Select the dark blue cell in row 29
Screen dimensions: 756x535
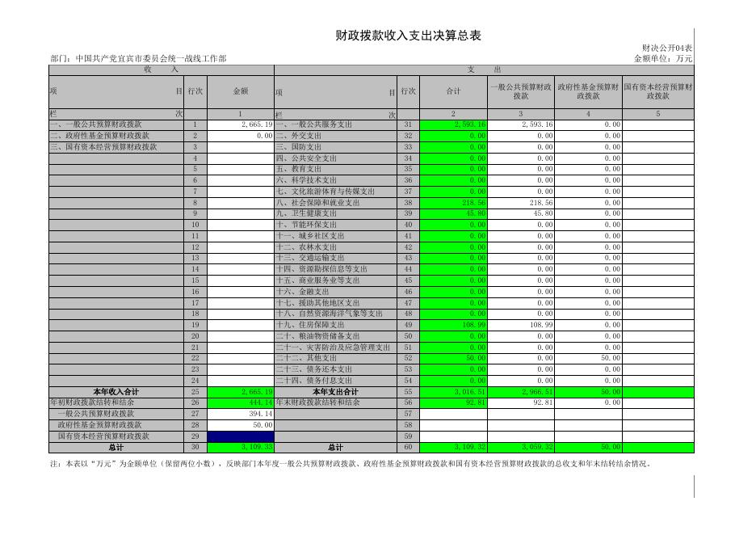point(241,436)
